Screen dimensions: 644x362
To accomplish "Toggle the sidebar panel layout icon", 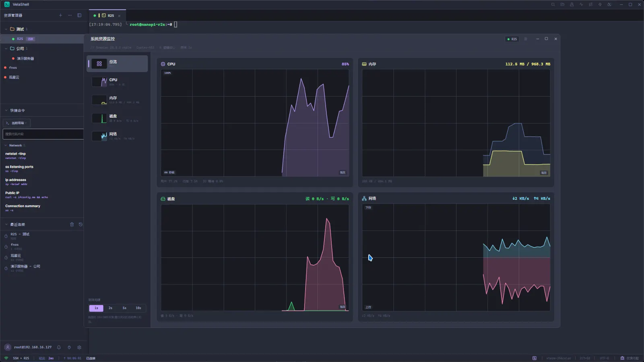I will click(x=79, y=15).
